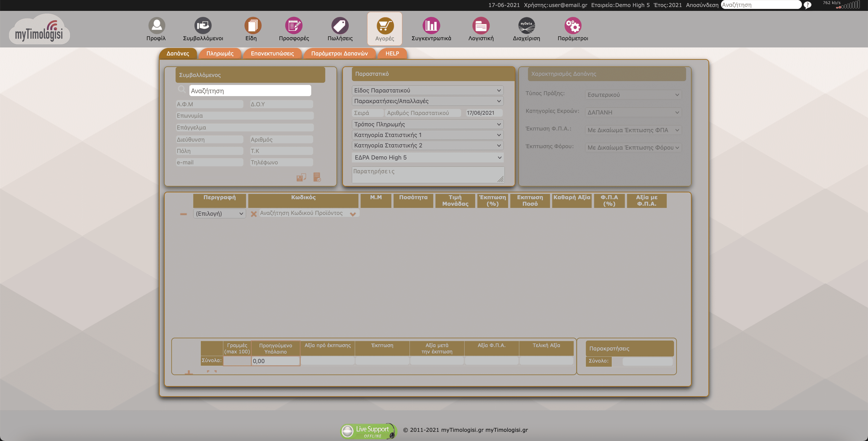Open the Παράμετροι gears section

(x=572, y=29)
